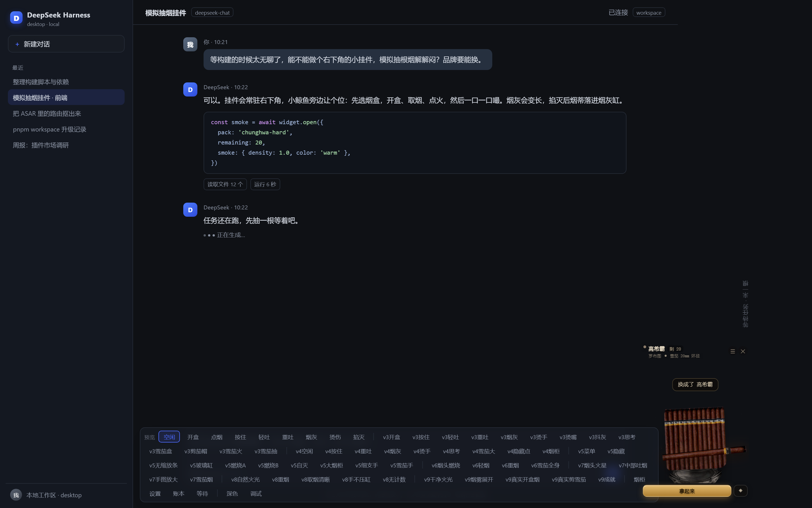The height and width of the screenshot is (508, 812).
Task: Open conversation 周报：插件市场调研
Action: (x=66, y=145)
